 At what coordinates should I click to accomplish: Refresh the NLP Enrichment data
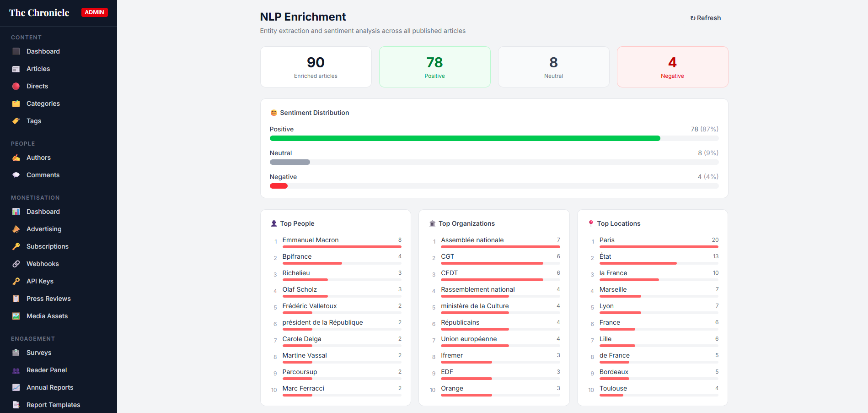pyautogui.click(x=706, y=18)
